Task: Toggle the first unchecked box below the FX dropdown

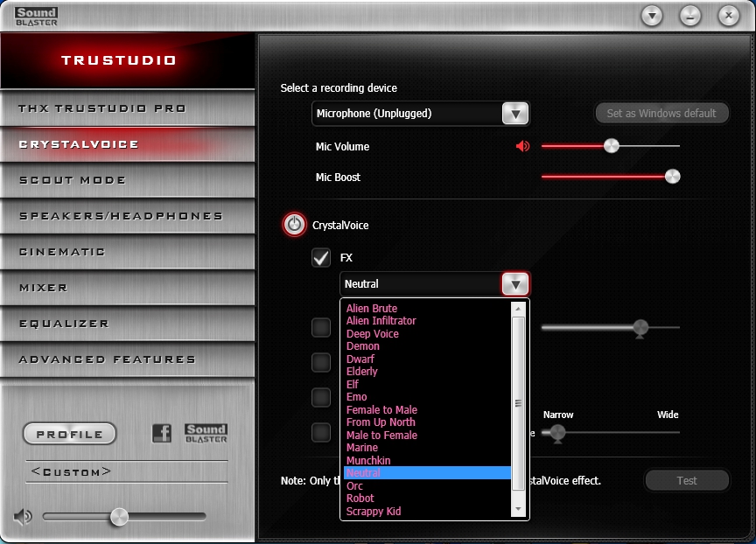Action: [x=321, y=327]
